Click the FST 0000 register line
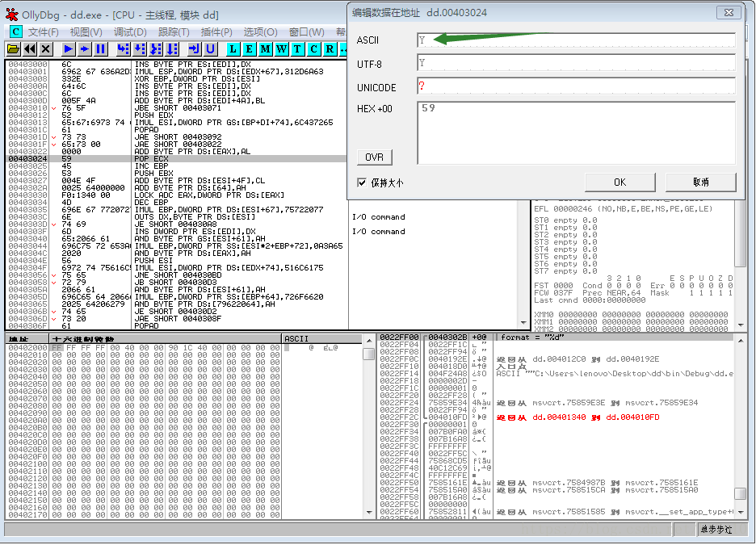Screen dimensions: 756x545 (632, 285)
